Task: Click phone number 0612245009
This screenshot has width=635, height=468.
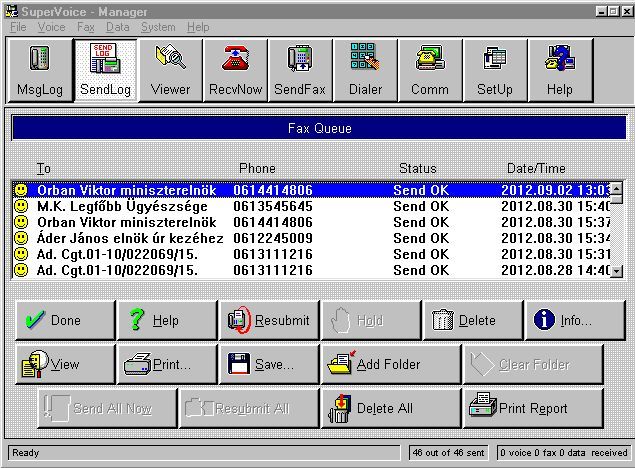Action: pos(273,238)
